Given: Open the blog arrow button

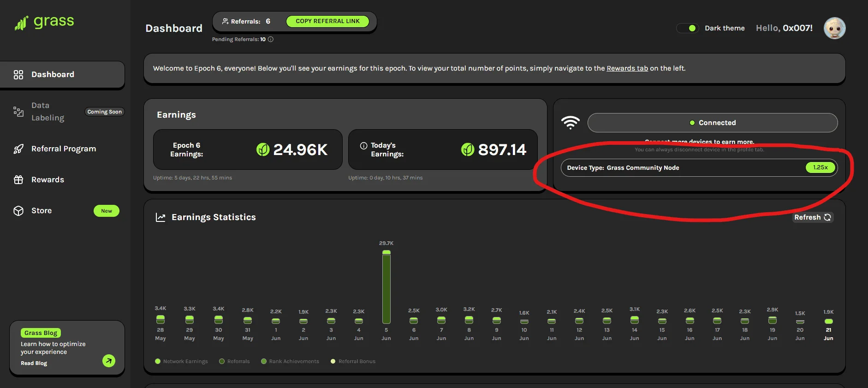Looking at the screenshot, I should pos(109,361).
